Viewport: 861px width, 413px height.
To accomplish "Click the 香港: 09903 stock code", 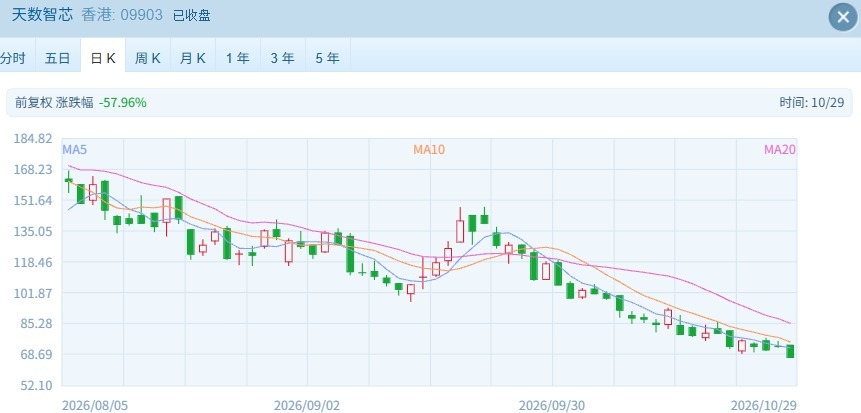I will [x=122, y=15].
